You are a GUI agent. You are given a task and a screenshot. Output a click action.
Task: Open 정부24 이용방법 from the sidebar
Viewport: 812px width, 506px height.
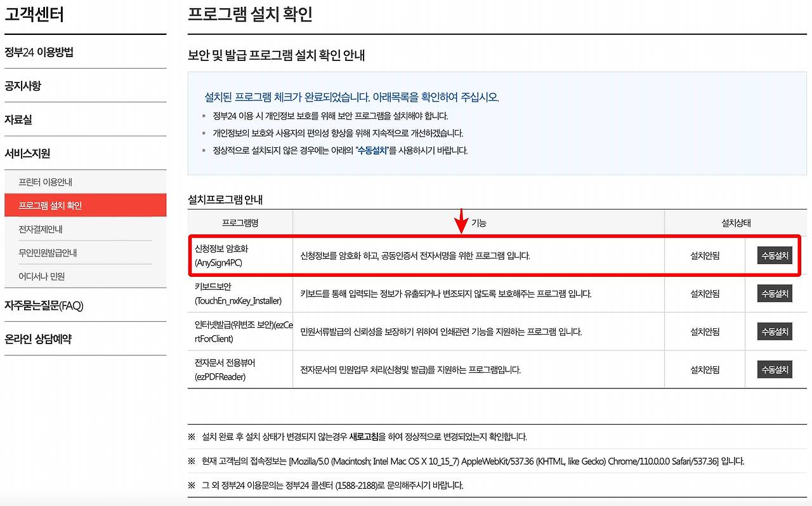click(39, 51)
